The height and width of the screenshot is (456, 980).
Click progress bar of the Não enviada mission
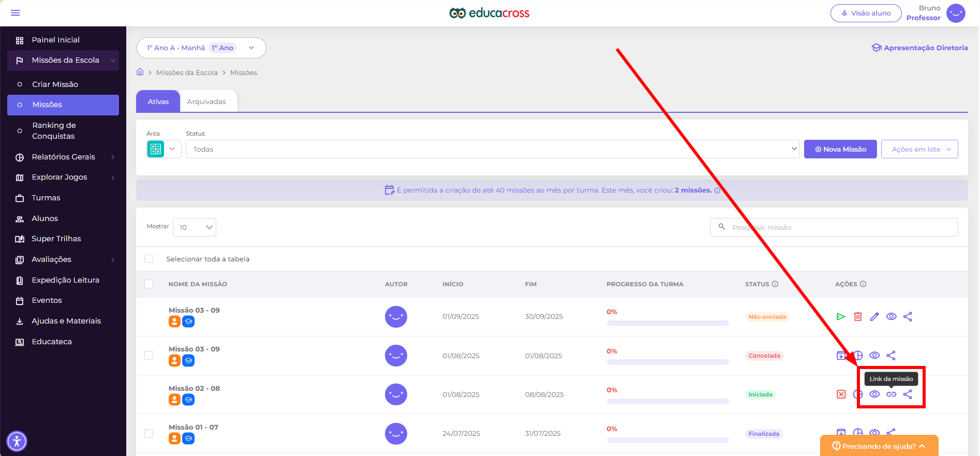point(667,323)
